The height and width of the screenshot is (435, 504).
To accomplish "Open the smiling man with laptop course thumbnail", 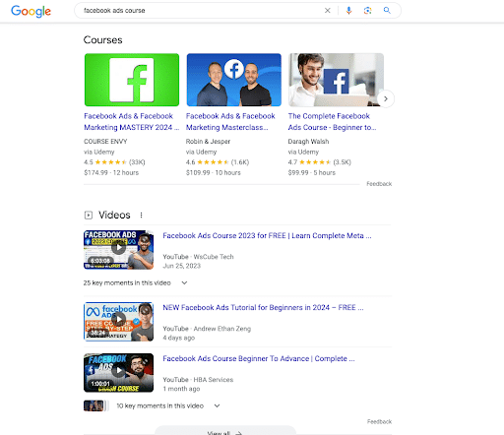I will point(336,80).
